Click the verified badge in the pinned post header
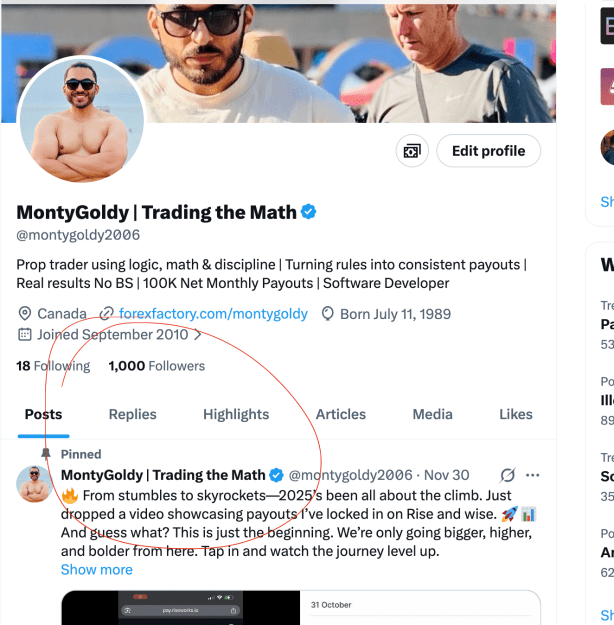 [x=276, y=475]
